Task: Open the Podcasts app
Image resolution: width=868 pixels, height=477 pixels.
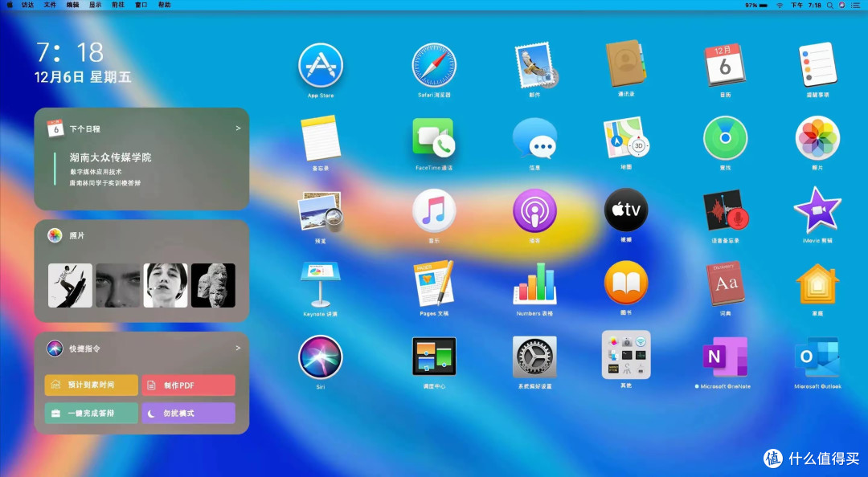Action: pyautogui.click(x=534, y=211)
